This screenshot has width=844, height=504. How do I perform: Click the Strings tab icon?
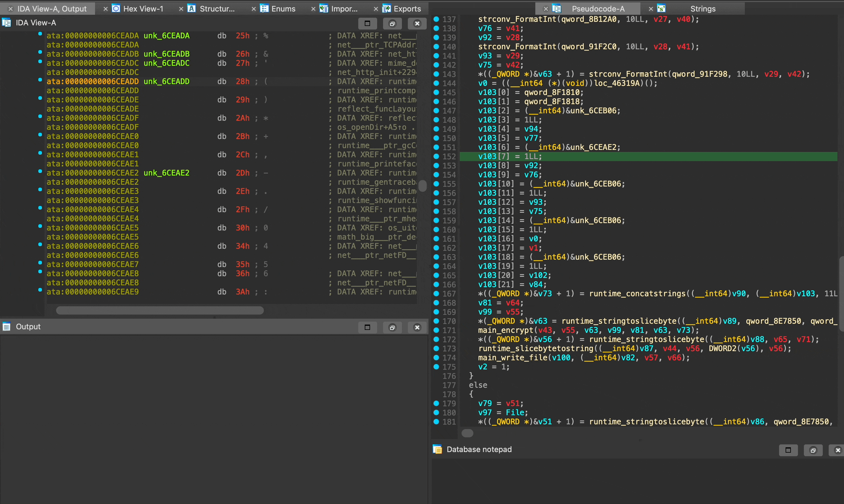(661, 9)
